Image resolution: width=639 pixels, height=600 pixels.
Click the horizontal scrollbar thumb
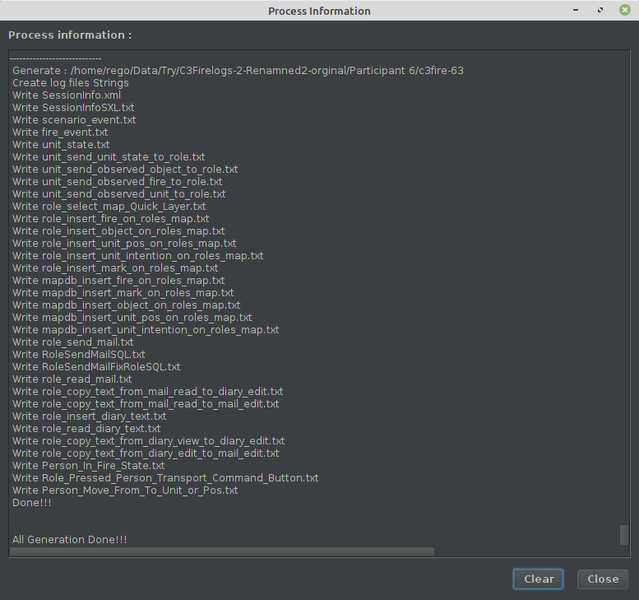(x=223, y=551)
